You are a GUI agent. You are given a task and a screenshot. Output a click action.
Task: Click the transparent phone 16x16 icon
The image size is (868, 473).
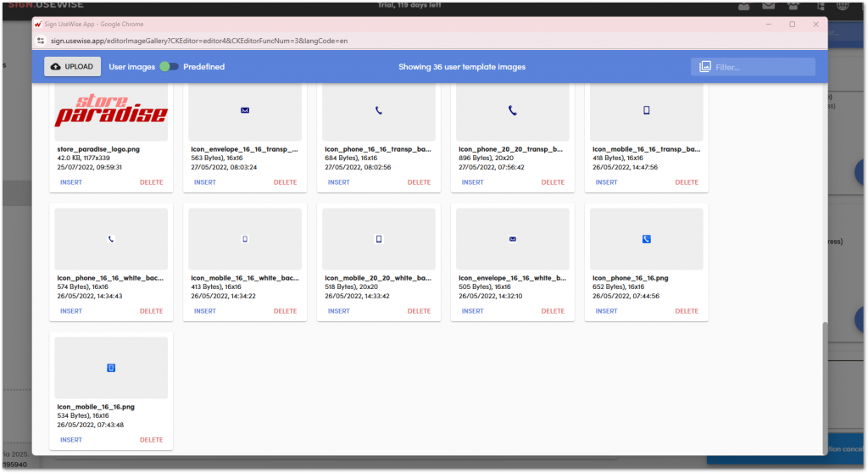click(x=379, y=110)
